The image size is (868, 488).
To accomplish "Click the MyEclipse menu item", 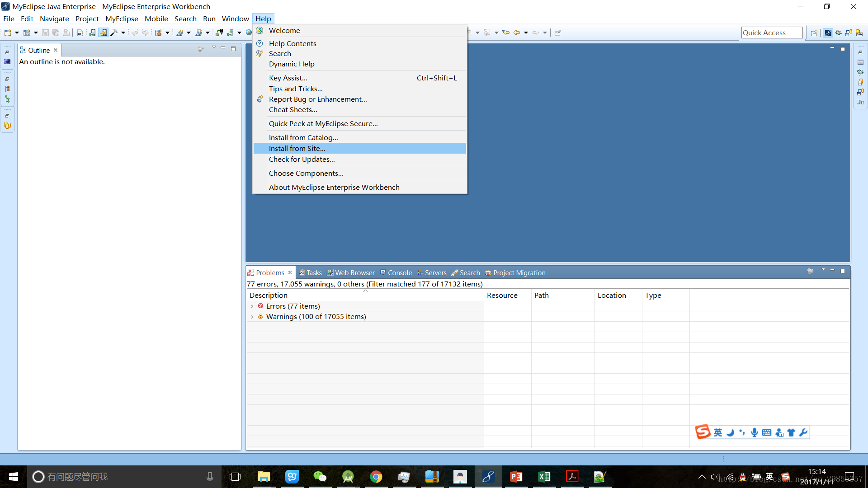I will (x=121, y=19).
